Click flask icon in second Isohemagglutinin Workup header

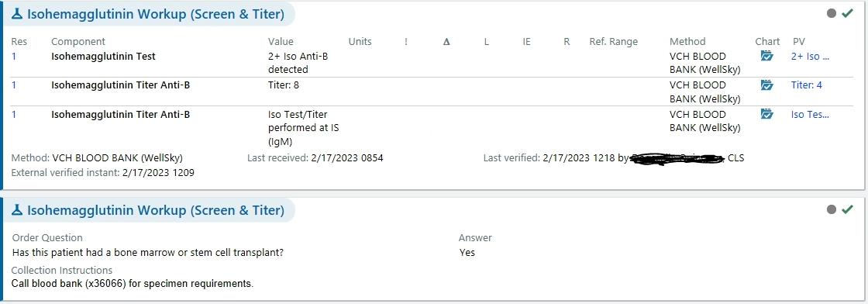pos(18,210)
